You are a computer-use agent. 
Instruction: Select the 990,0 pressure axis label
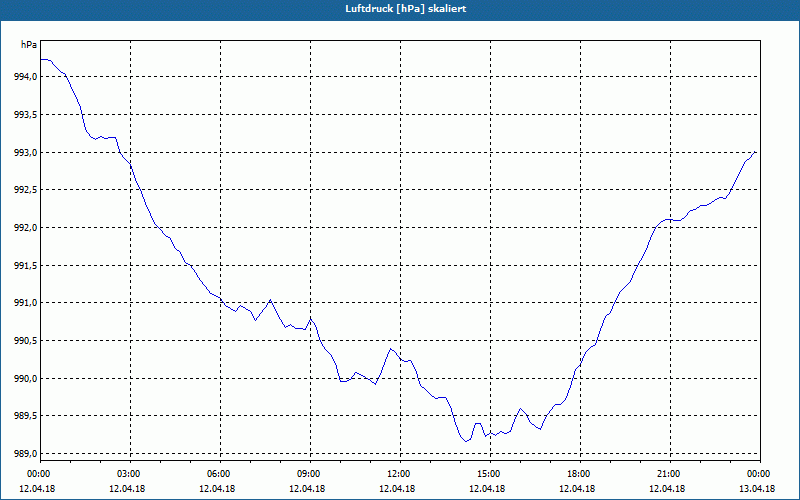click(24, 379)
